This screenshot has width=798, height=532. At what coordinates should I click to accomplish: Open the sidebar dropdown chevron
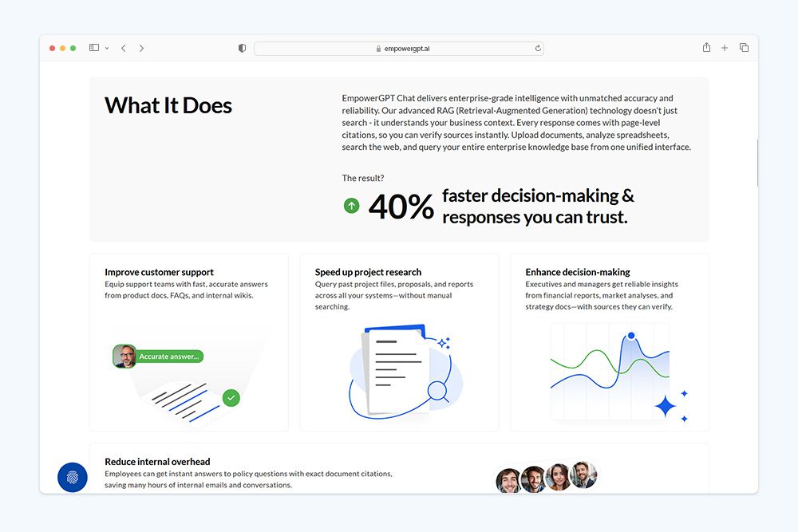tap(107, 49)
